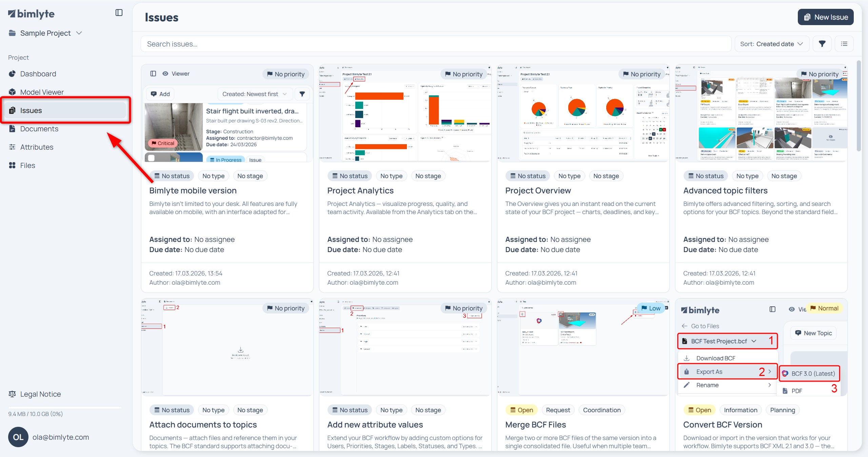Click the Low priority badge on Merge BCF Files
This screenshot has height=457, width=868.
click(651, 308)
